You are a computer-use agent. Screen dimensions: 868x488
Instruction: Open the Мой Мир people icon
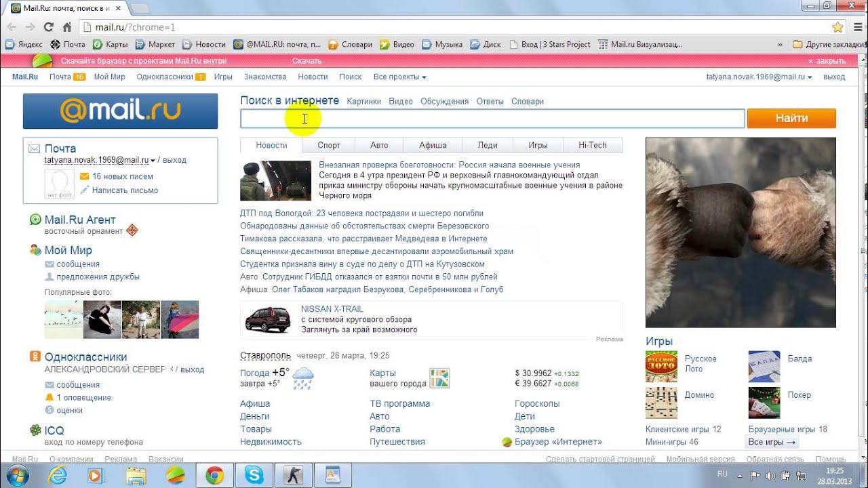(x=35, y=250)
